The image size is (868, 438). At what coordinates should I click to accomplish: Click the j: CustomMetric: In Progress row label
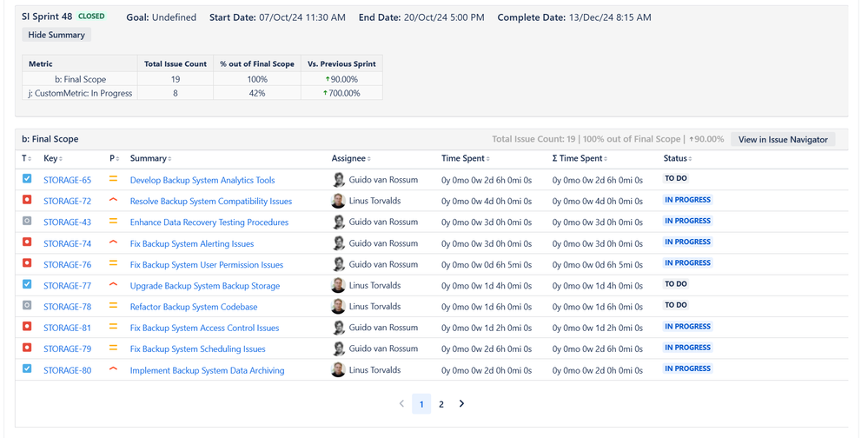pyautogui.click(x=80, y=93)
